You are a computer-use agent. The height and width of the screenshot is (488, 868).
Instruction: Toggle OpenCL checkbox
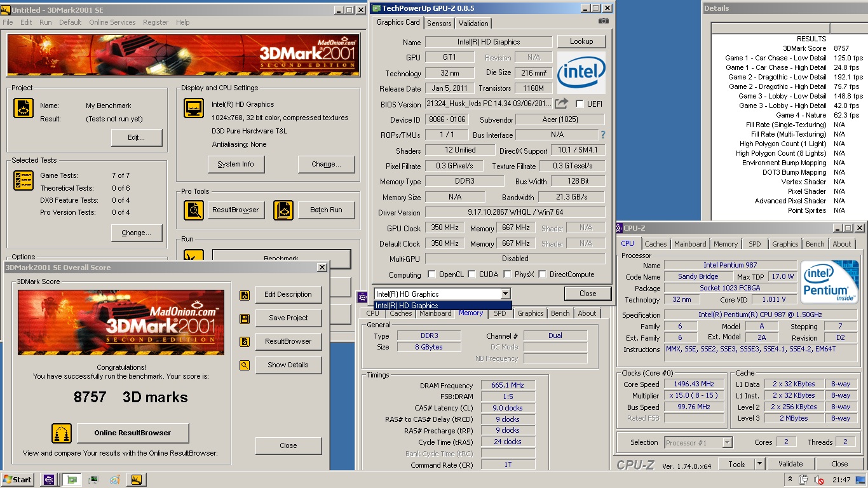pos(432,274)
